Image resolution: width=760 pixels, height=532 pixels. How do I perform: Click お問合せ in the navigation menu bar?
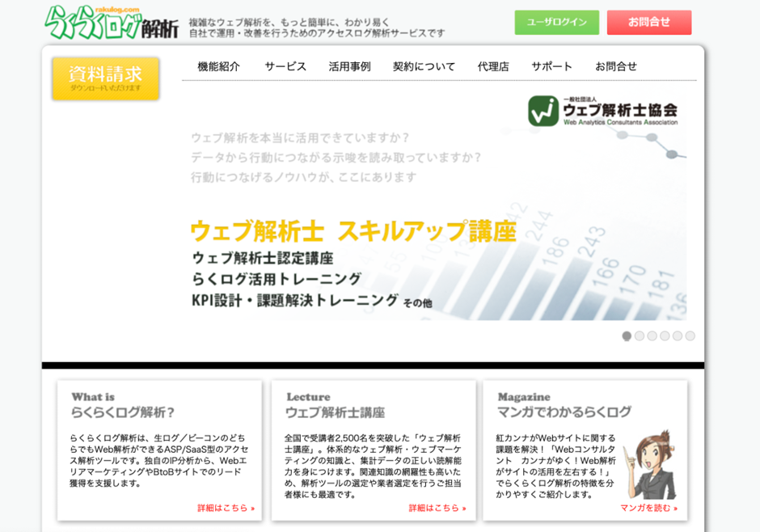pyautogui.click(x=616, y=66)
